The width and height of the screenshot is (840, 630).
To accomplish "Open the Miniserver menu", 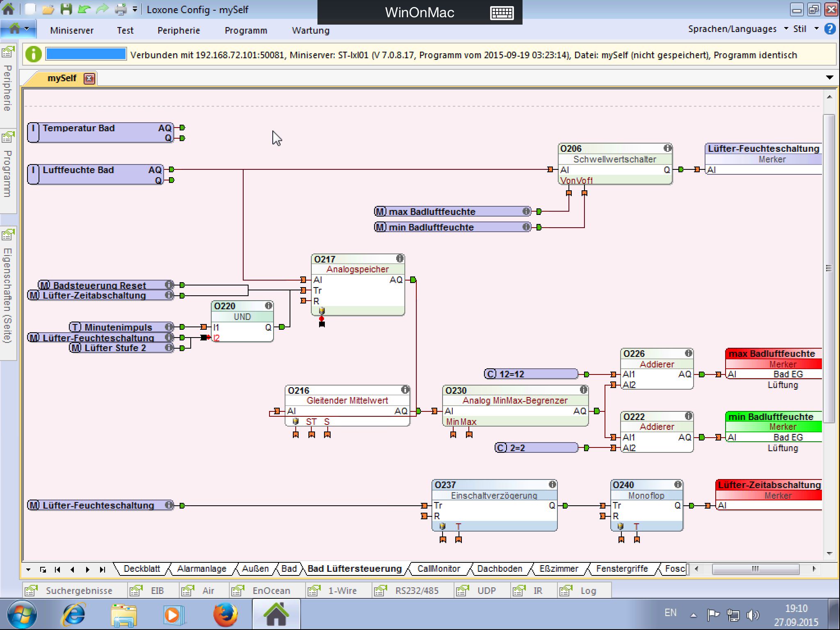I will (72, 30).
